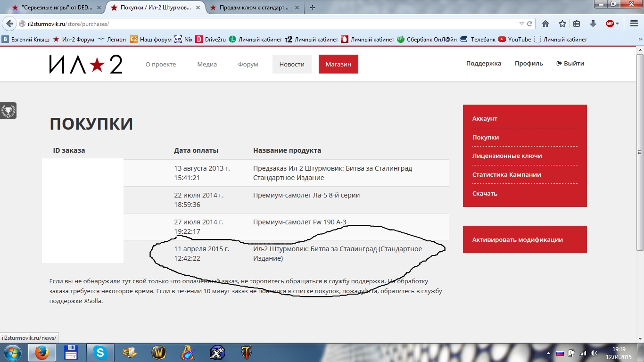Open the red Магазин store button

tap(339, 64)
